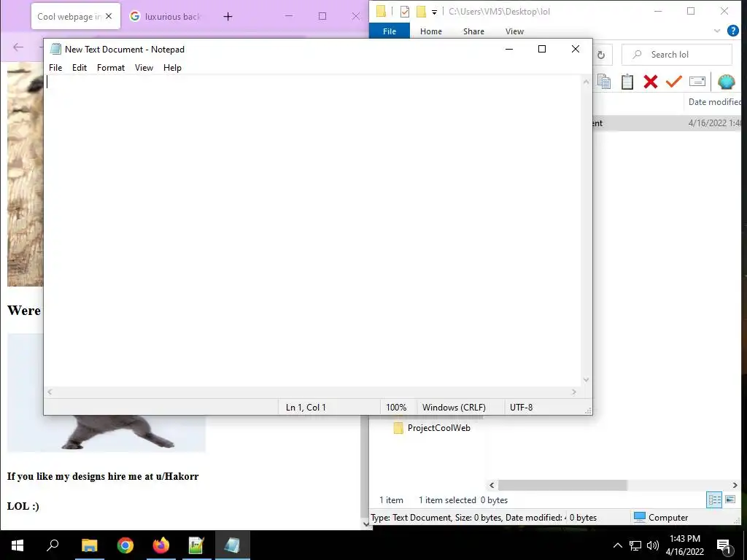
Task: Click the 100% zoom status entry
Action: (396, 407)
